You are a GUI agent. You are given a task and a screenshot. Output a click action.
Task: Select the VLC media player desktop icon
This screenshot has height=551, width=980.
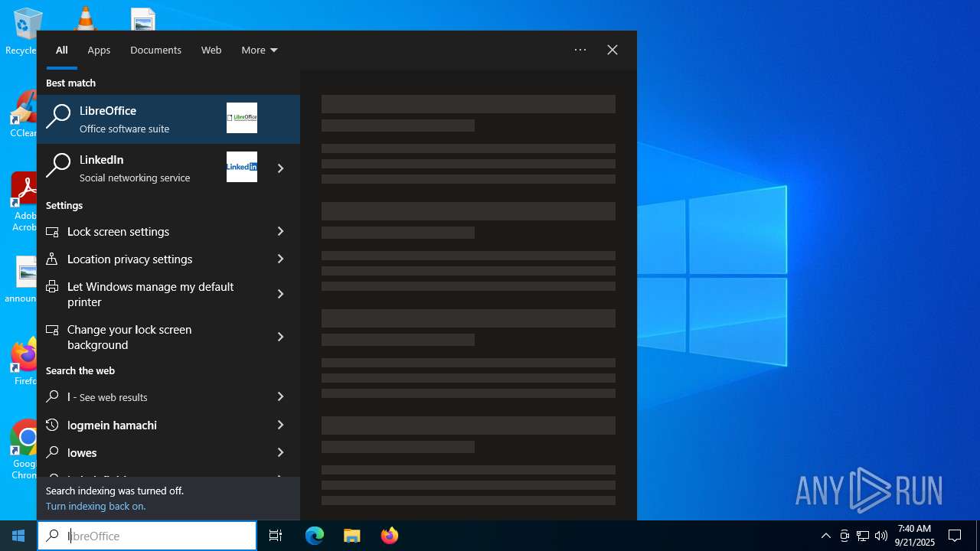pyautogui.click(x=85, y=18)
